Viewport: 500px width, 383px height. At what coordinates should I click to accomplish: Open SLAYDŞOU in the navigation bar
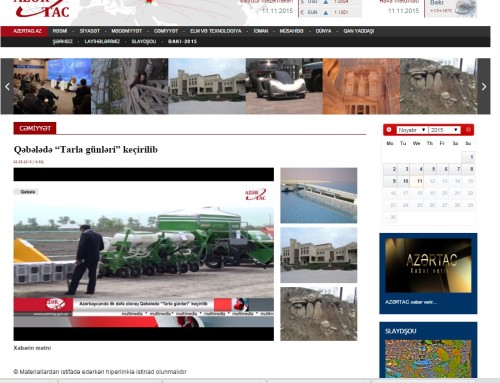point(144,41)
